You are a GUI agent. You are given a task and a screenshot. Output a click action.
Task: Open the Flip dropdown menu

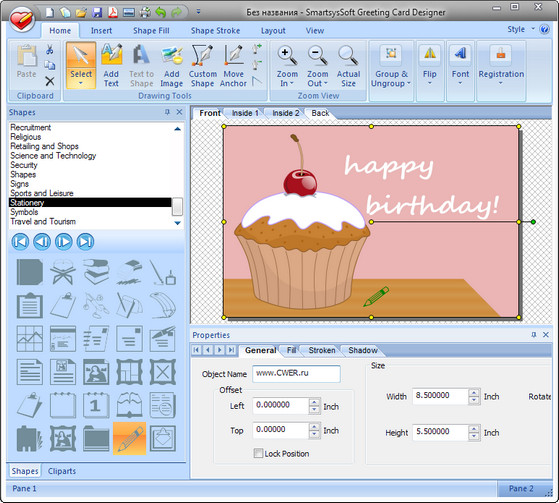coord(430,83)
